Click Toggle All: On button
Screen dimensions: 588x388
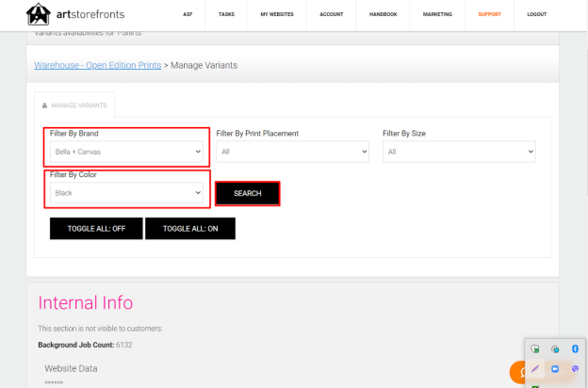(x=190, y=229)
